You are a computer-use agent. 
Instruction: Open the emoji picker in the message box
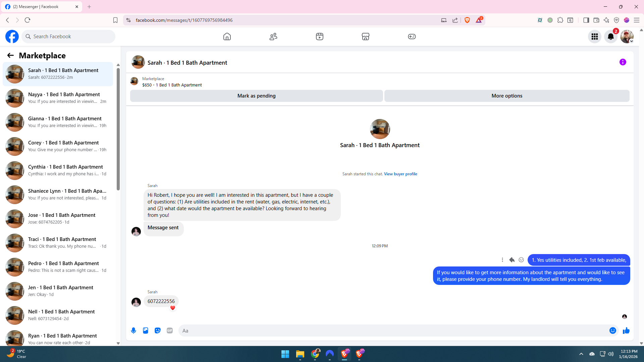(x=612, y=330)
